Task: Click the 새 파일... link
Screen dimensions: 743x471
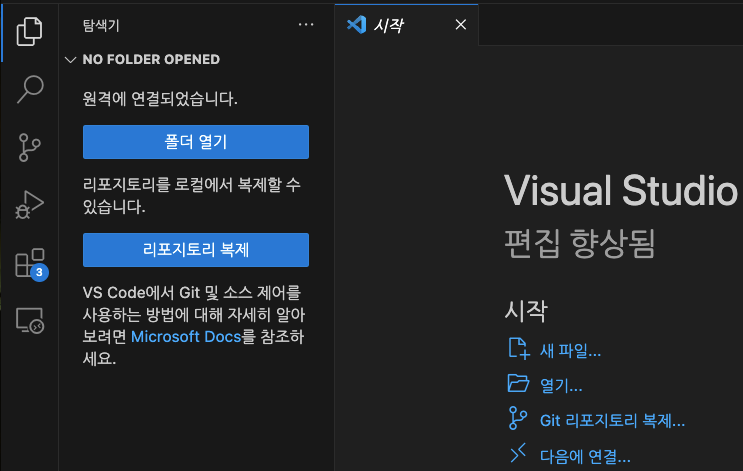Action: (x=571, y=351)
